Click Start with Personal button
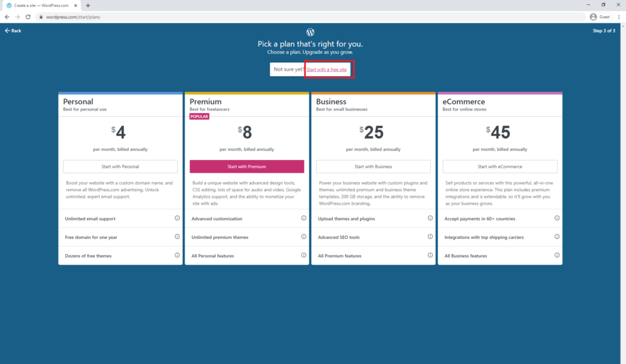Image resolution: width=626 pixels, height=364 pixels. click(120, 167)
